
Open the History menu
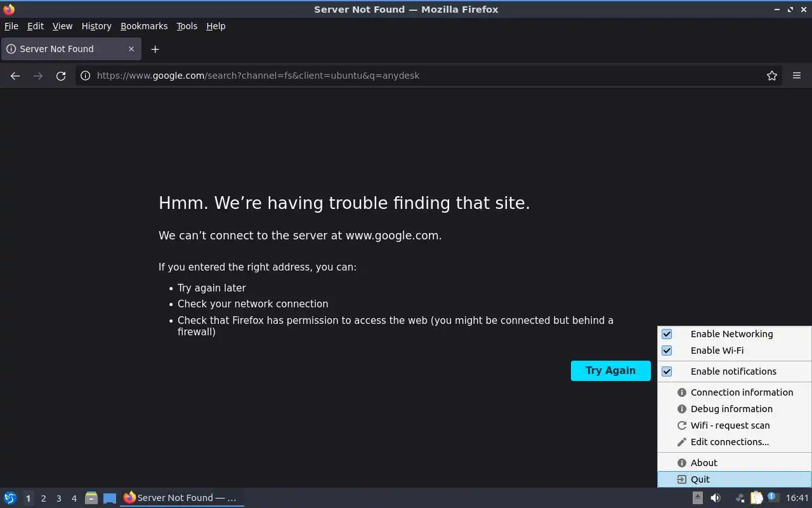[96, 26]
